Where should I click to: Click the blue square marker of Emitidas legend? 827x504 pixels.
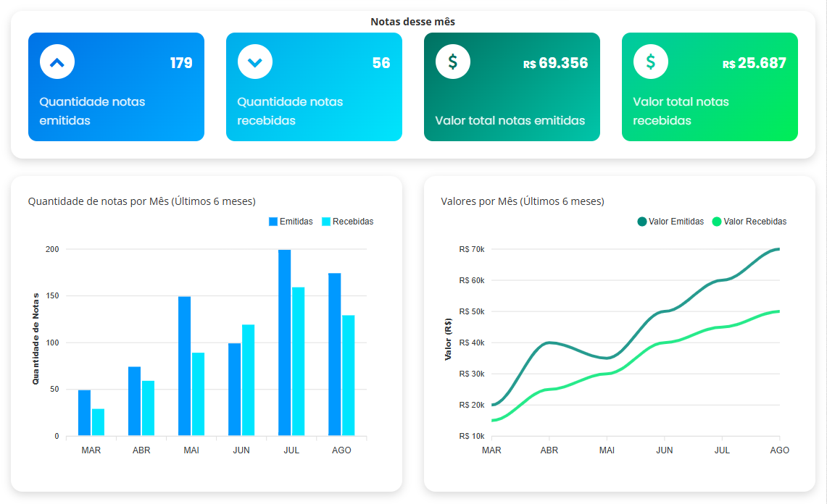pyautogui.click(x=273, y=222)
